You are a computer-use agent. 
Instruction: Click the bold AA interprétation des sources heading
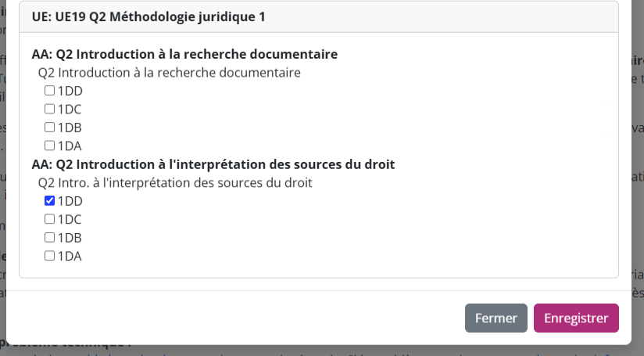click(213, 164)
